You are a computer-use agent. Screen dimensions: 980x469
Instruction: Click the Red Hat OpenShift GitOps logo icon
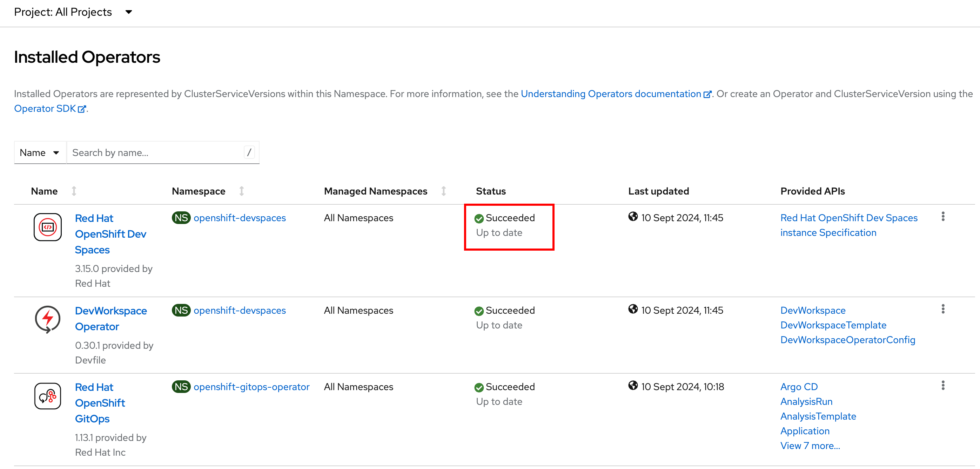48,396
